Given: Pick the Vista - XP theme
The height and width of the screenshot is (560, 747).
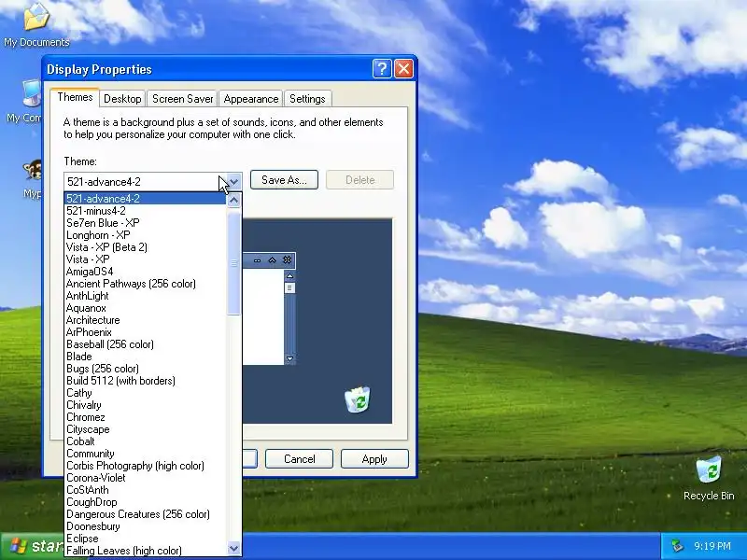Looking at the screenshot, I should pyautogui.click(x=146, y=259).
